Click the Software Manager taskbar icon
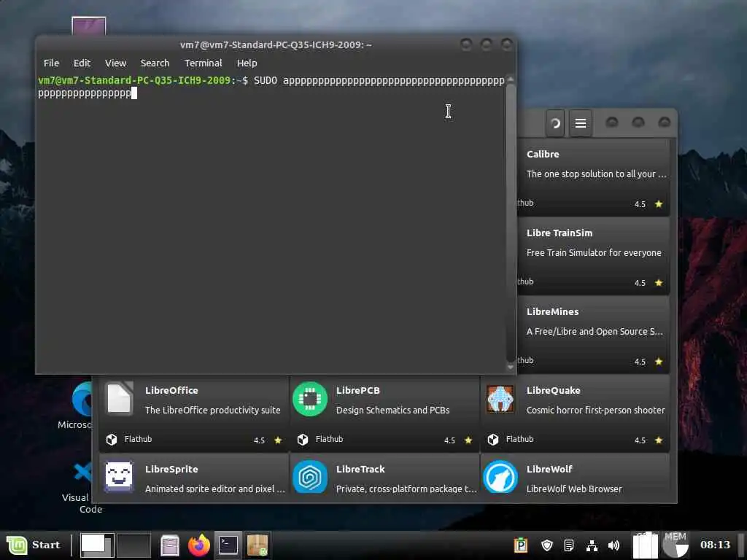747x560 pixels. (258, 545)
